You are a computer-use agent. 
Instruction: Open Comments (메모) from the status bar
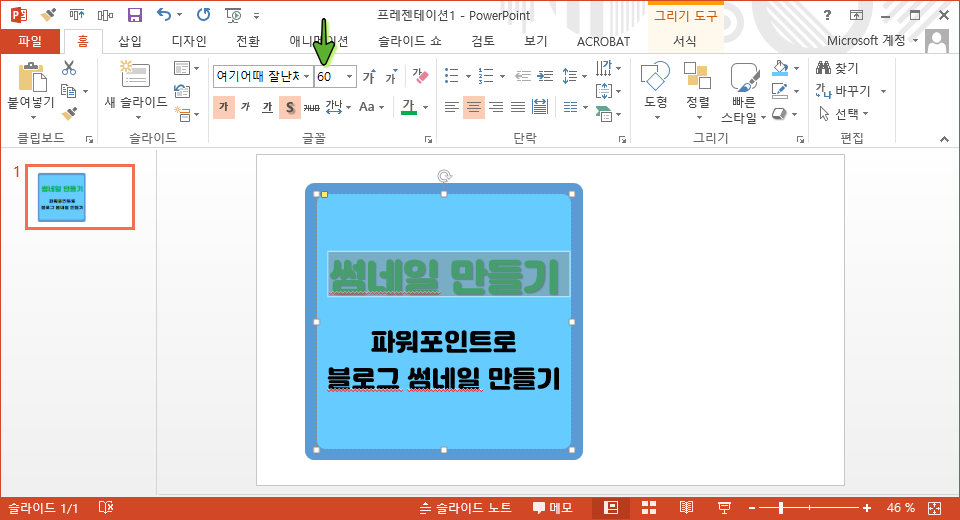point(552,507)
